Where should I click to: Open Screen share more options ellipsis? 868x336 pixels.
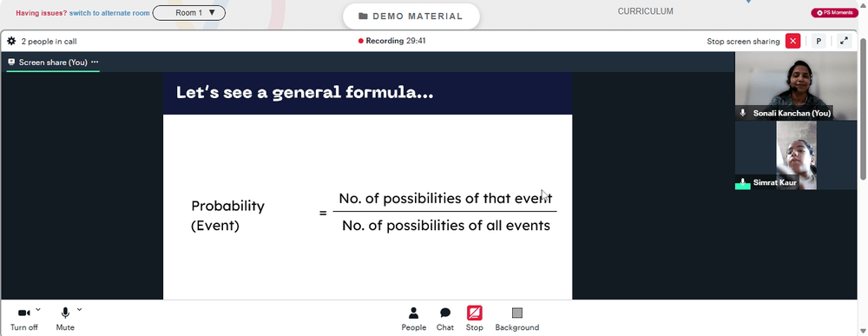point(95,62)
